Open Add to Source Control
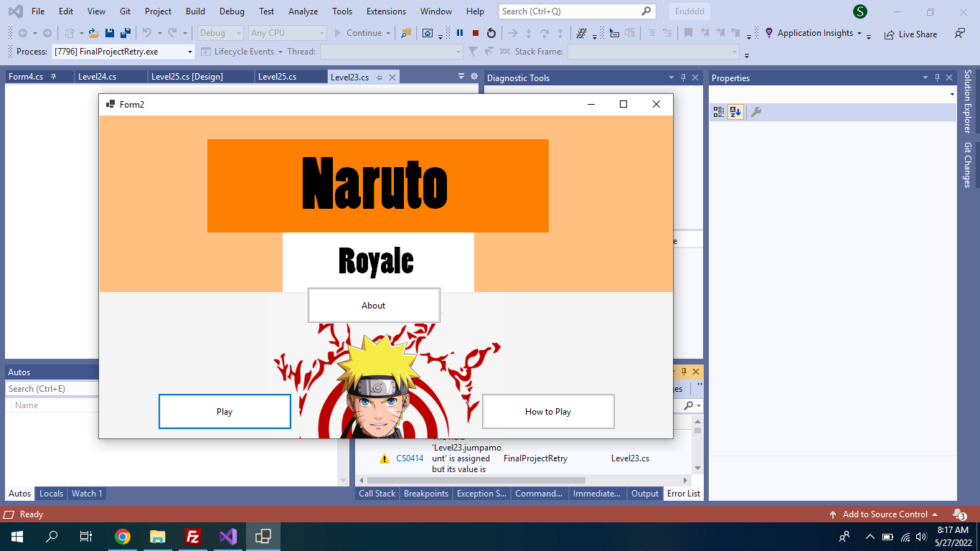This screenshot has height=551, width=980. [x=884, y=514]
